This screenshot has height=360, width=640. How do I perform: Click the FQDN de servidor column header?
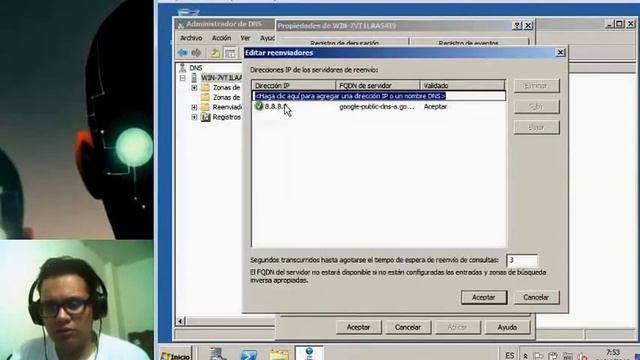click(378, 85)
